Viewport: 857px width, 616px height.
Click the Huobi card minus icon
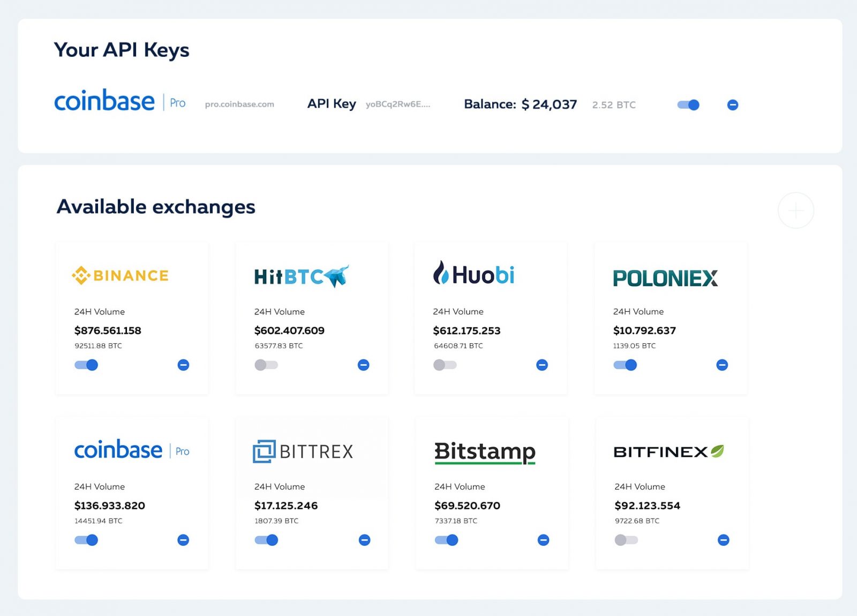(542, 365)
